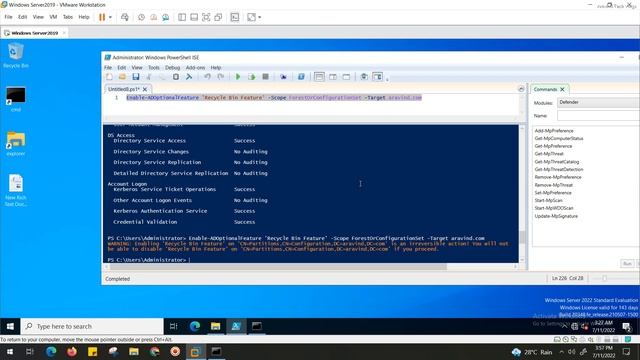Open the Recycle Bin desktop icon

tap(16, 56)
